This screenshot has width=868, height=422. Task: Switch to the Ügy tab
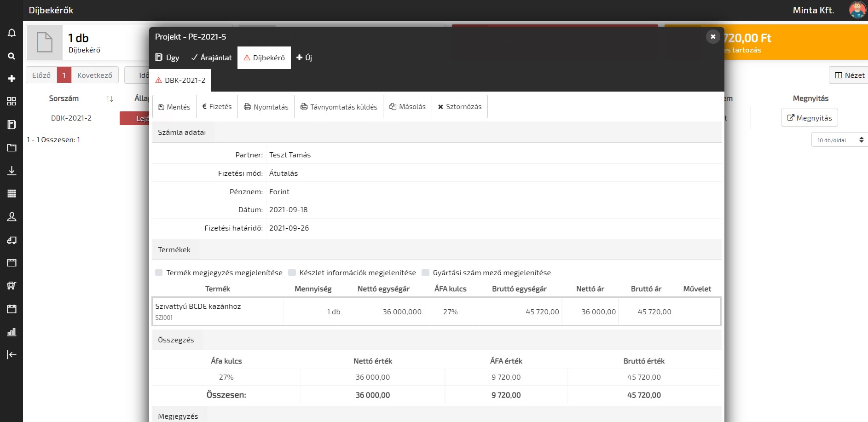tap(167, 58)
